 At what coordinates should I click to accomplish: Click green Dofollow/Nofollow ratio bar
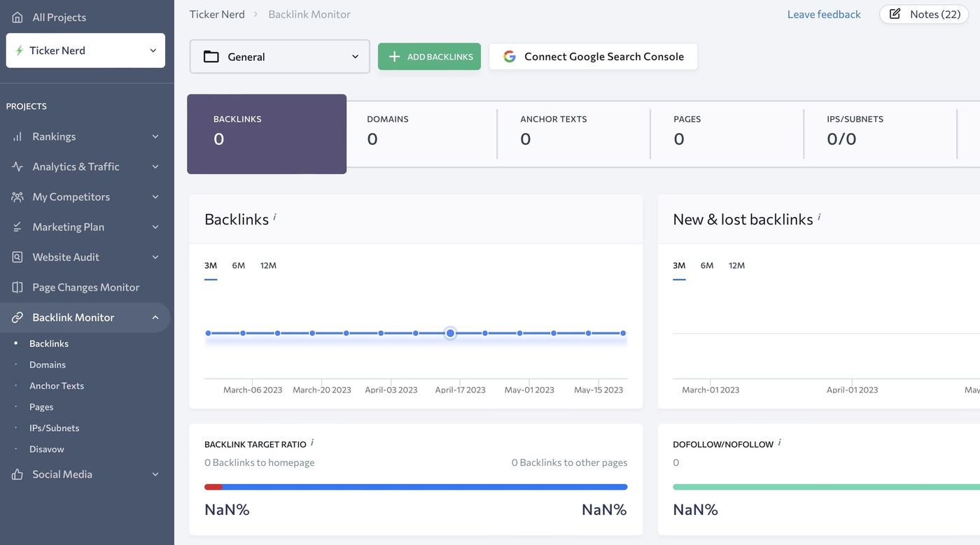(x=826, y=487)
